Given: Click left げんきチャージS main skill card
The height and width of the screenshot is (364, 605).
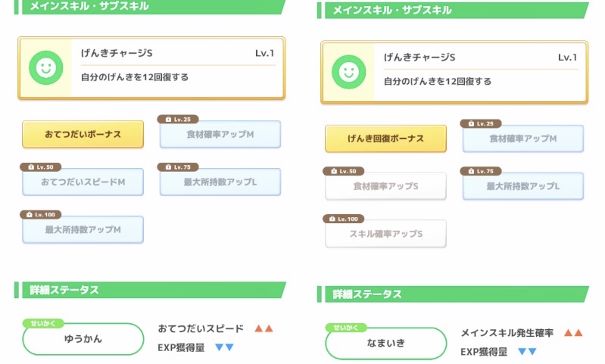Looking at the screenshot, I should tap(151, 67).
